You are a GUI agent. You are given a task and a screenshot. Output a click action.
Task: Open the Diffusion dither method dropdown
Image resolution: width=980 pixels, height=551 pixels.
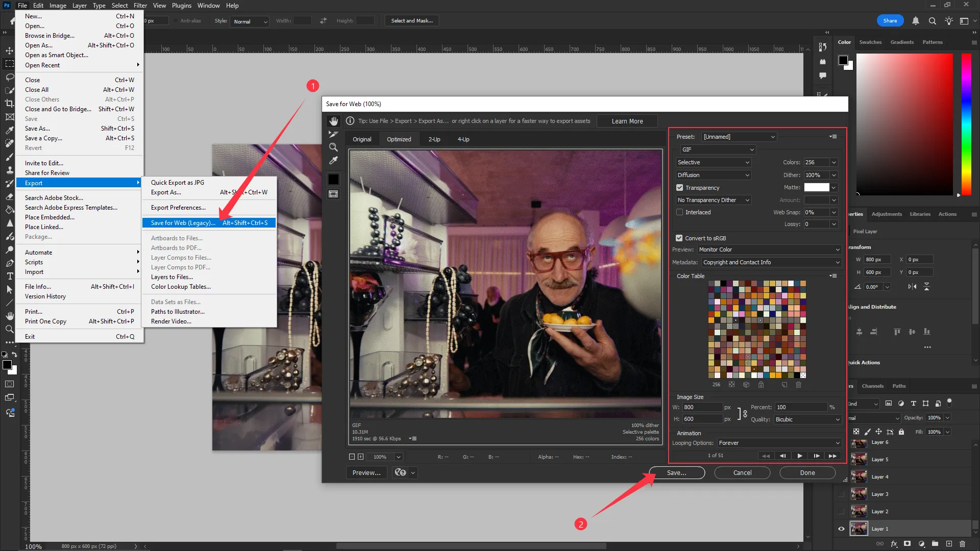coord(713,175)
